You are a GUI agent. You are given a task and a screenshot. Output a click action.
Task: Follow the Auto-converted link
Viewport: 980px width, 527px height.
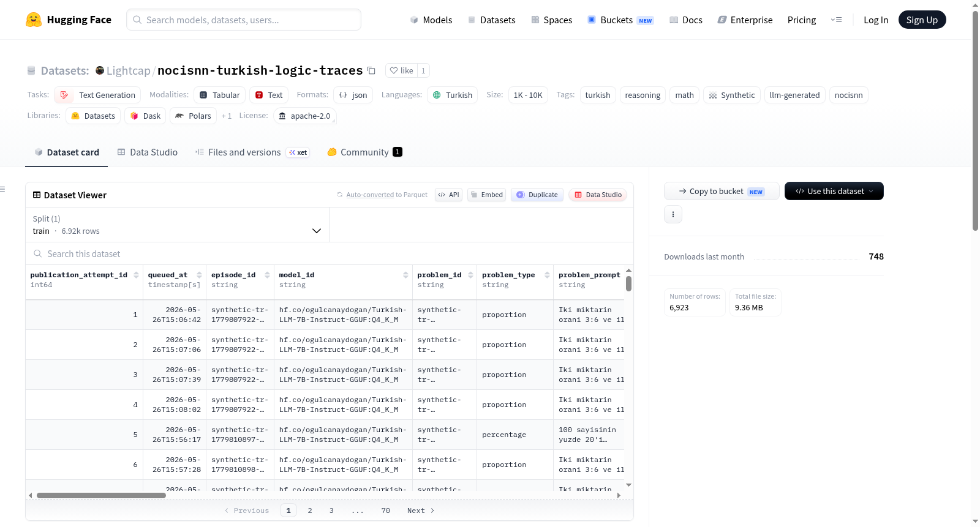point(370,195)
